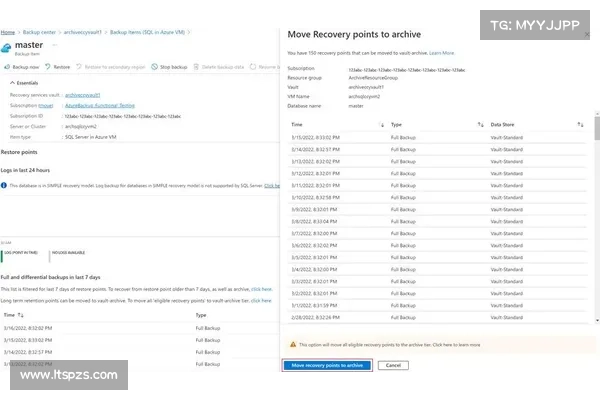This screenshot has height=400, width=600.
Task: Select 3/10/2022, 8:32:58 PM archive row
Action: coord(437,198)
